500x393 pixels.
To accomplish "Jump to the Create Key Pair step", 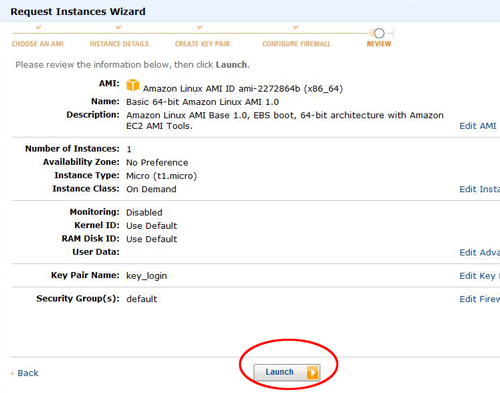I will click(x=202, y=44).
